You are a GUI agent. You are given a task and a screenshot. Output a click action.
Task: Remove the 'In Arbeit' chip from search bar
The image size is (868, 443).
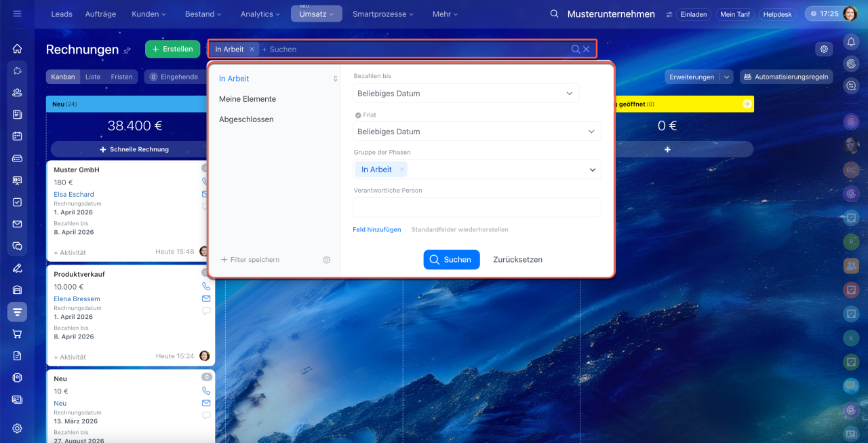(x=252, y=49)
